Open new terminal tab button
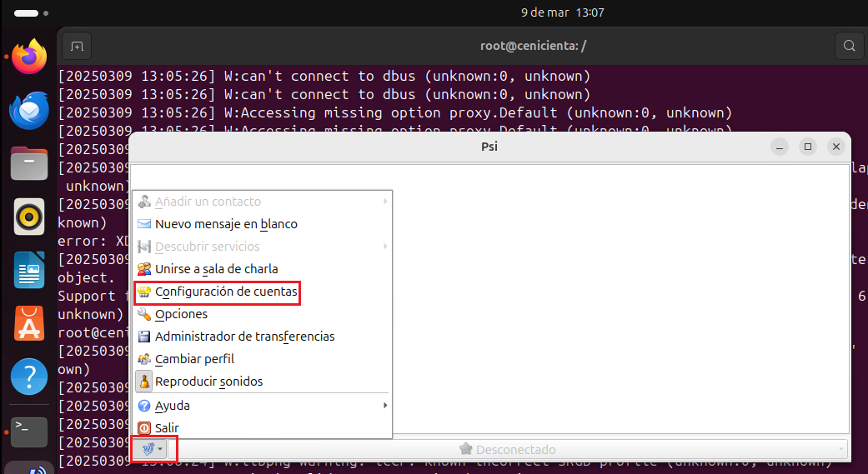Viewport: 868px width, 474px height. (77, 46)
